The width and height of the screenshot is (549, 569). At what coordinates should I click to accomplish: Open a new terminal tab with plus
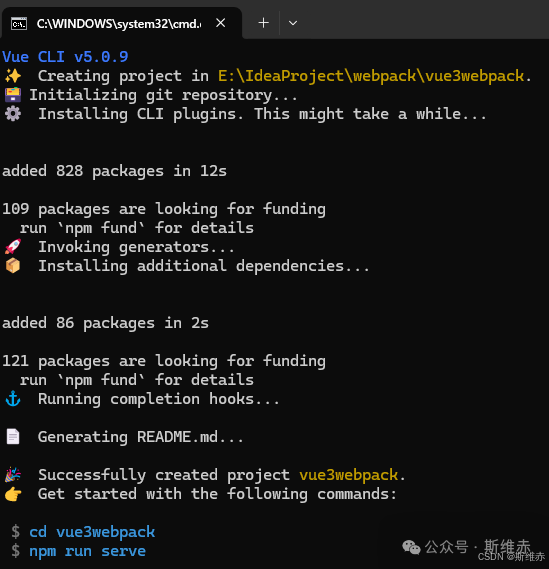pos(263,23)
